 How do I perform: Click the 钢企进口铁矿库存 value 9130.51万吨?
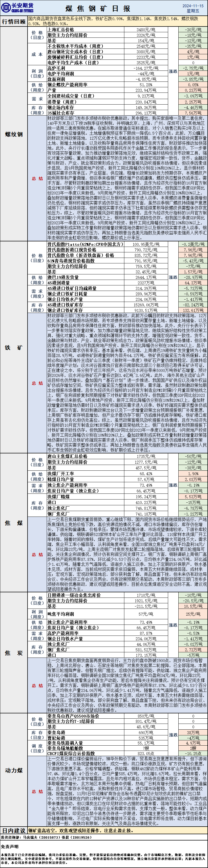point(146,310)
